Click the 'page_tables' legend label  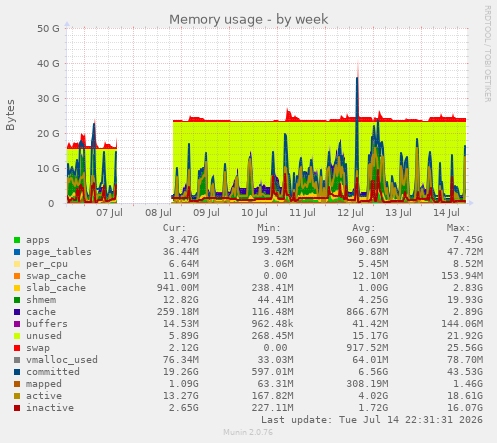pyautogui.click(x=59, y=252)
